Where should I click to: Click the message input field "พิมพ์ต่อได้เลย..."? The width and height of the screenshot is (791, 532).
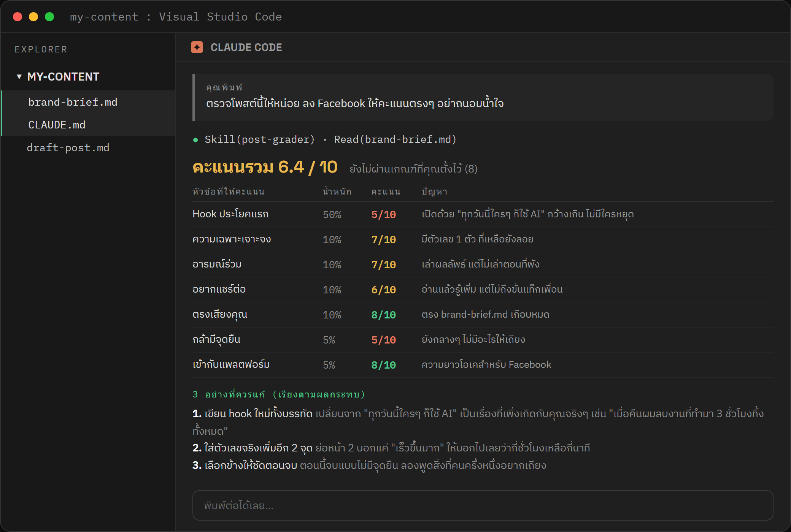click(483, 505)
